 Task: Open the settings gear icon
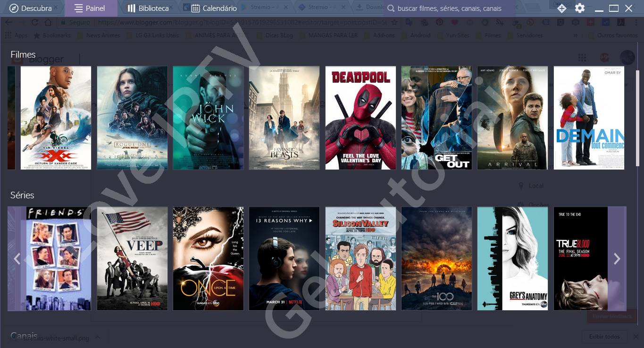[580, 8]
